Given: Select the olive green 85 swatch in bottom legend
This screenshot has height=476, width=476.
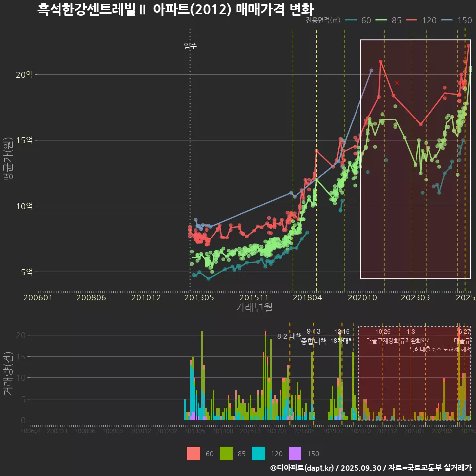Looking at the screenshot, I should (x=226, y=453).
